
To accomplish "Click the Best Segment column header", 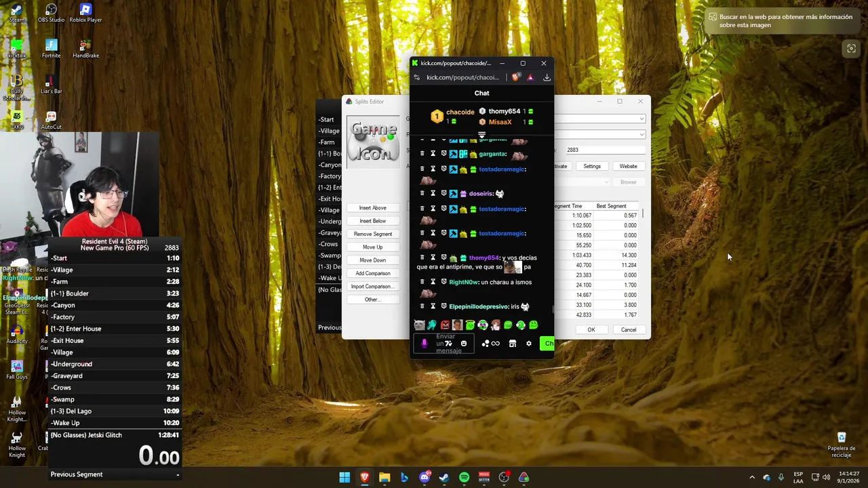I will [616, 206].
